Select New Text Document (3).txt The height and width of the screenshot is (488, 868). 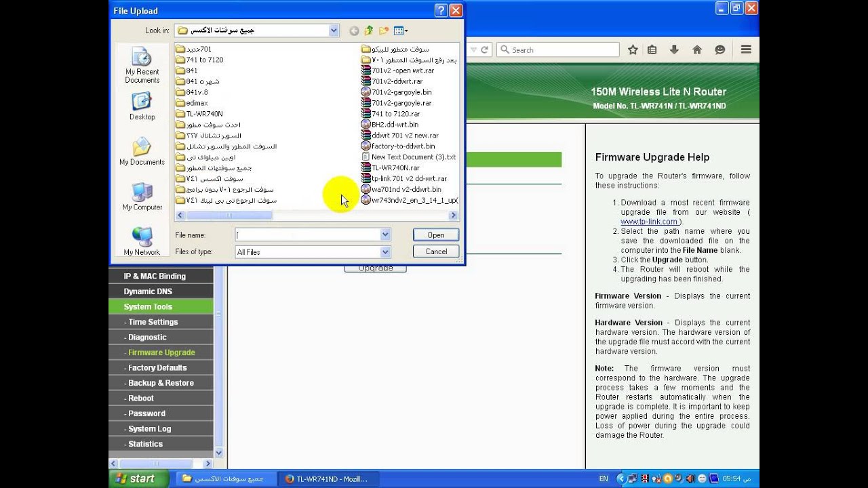tap(409, 157)
